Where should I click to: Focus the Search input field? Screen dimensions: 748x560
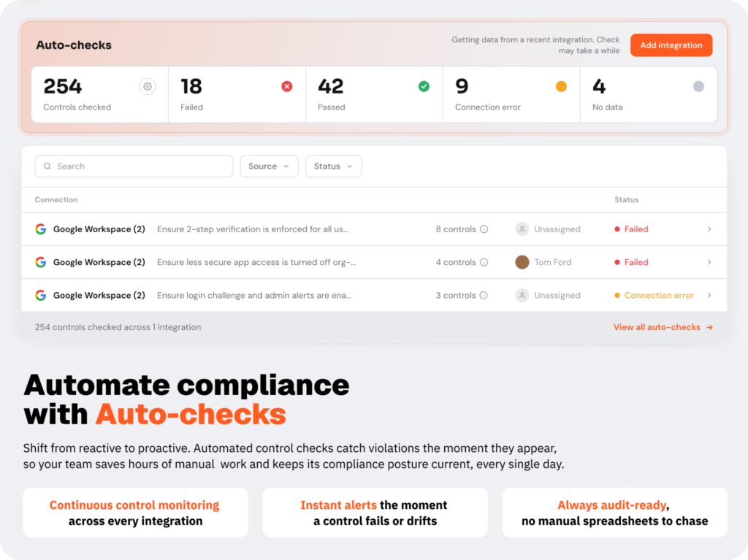coord(134,166)
